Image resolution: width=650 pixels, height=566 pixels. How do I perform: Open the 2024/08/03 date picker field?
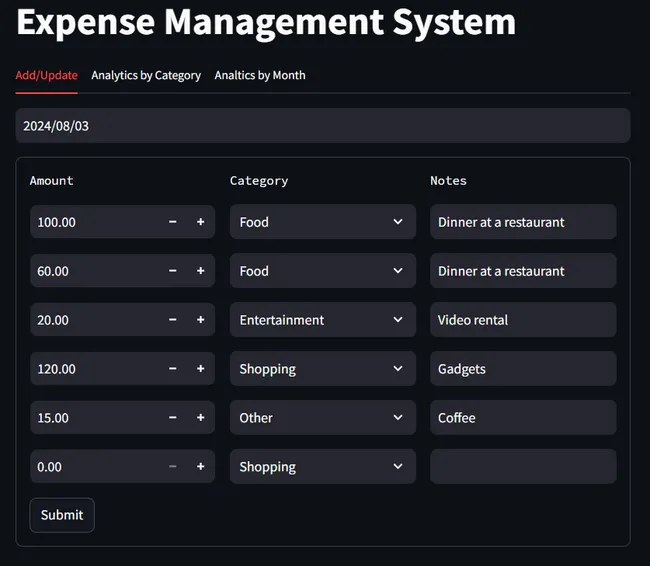323,126
